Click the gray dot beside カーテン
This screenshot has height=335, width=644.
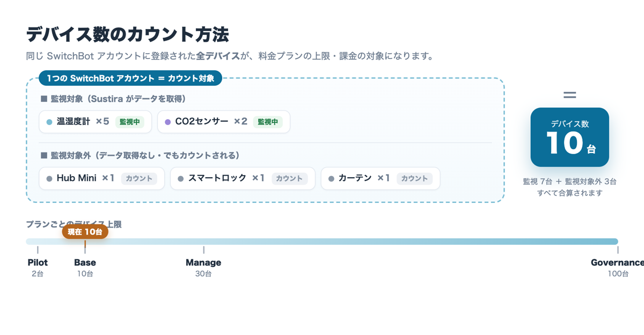coord(331,179)
